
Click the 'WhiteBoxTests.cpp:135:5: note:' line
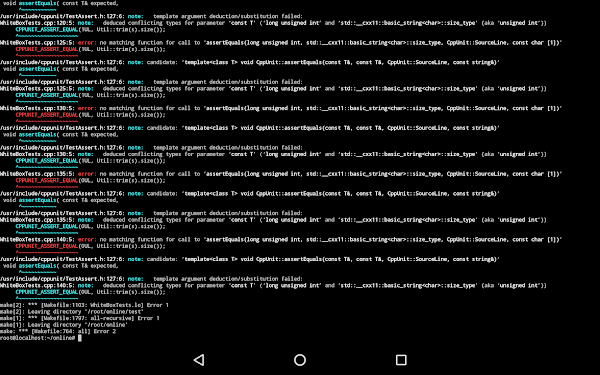click(273, 220)
